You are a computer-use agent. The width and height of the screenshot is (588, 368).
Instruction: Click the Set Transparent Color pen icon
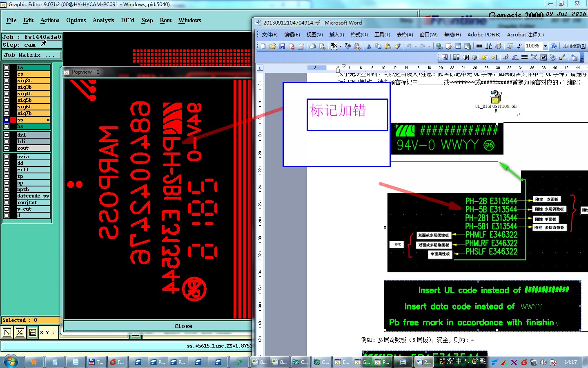click(x=562, y=58)
